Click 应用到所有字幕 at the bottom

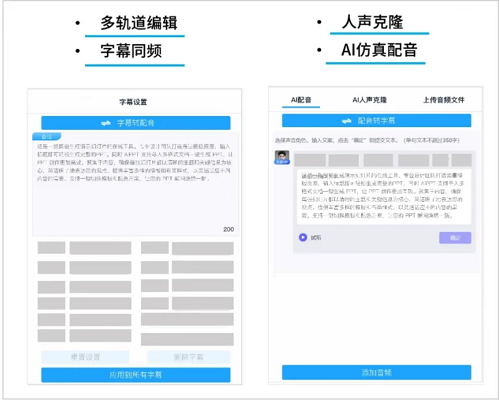point(136,375)
